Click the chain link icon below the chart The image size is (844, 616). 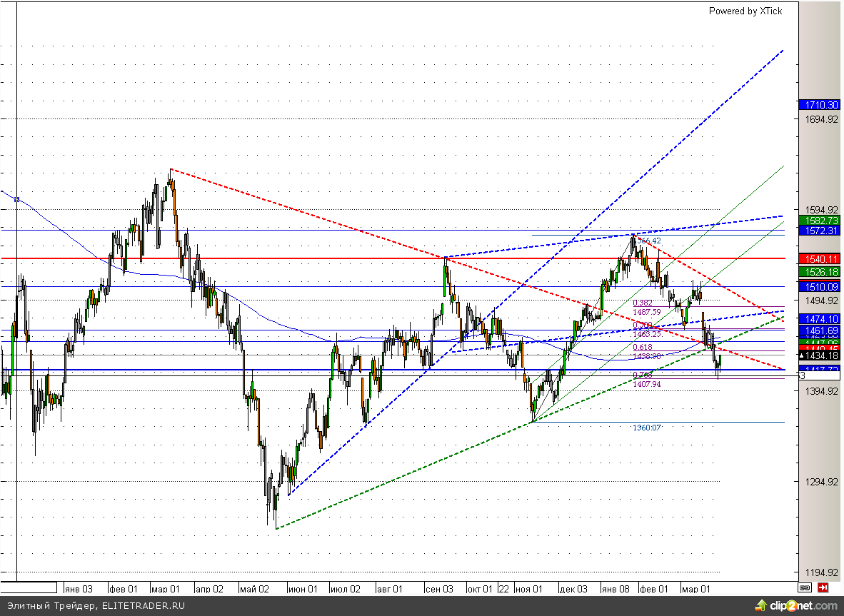[x=805, y=587]
